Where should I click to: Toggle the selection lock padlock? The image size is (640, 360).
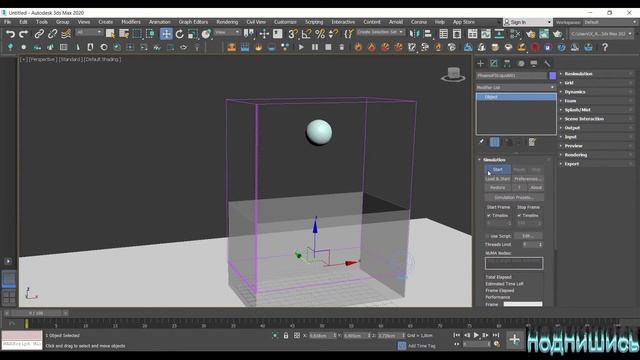(x=286, y=336)
